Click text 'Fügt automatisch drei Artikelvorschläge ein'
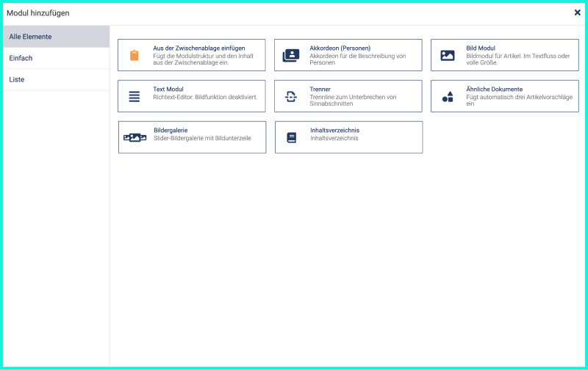Screen dimensions: 588x370 tap(520, 101)
